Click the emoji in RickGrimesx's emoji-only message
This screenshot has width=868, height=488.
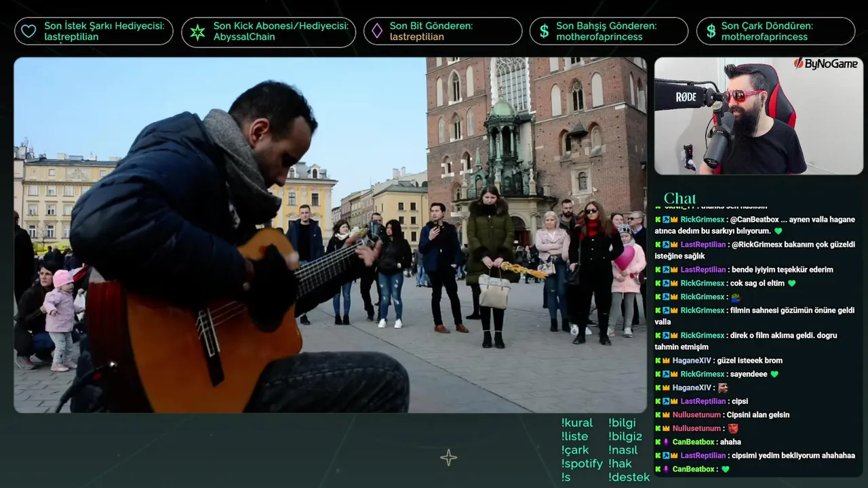click(735, 297)
